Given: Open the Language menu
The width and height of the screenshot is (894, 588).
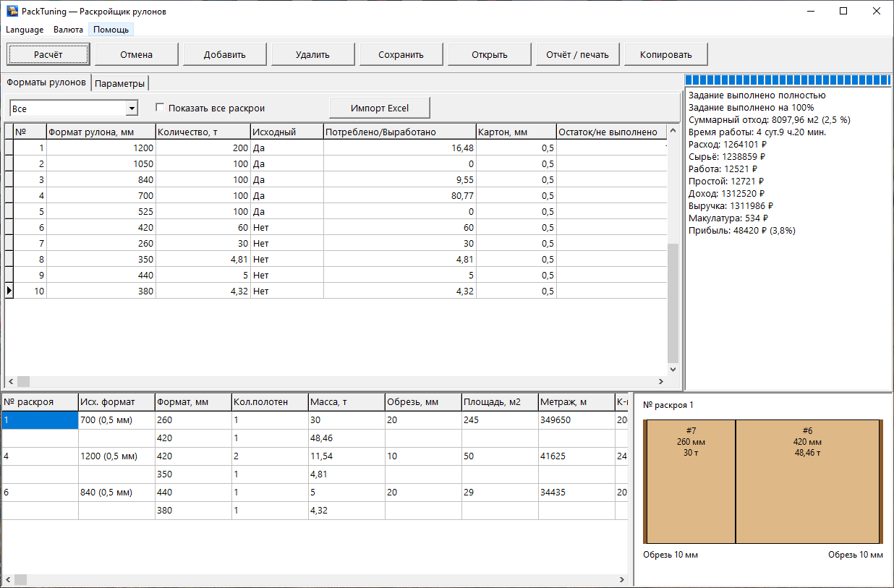Looking at the screenshot, I should (25, 30).
